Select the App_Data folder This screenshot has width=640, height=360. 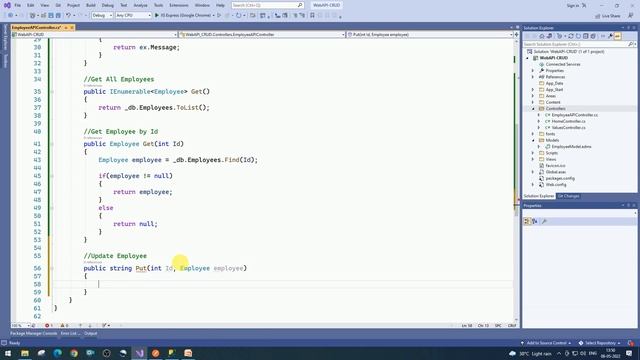[x=554, y=83]
